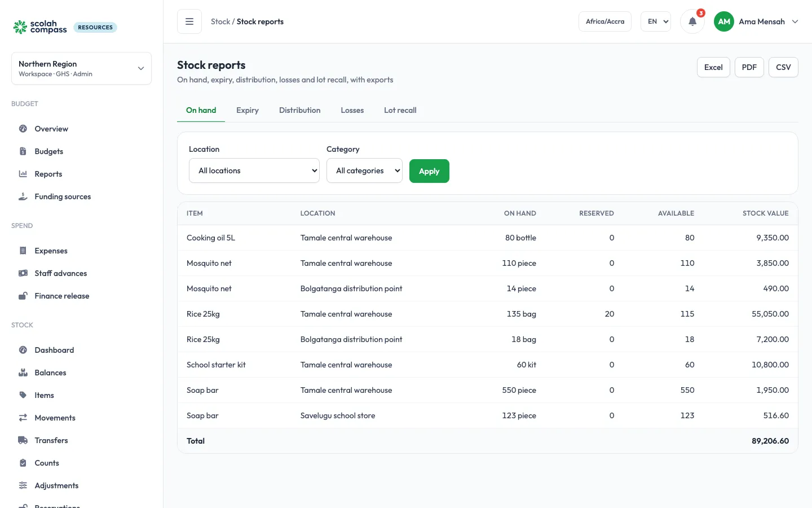Click the Staff advances icon
812x508 pixels.
point(23,273)
